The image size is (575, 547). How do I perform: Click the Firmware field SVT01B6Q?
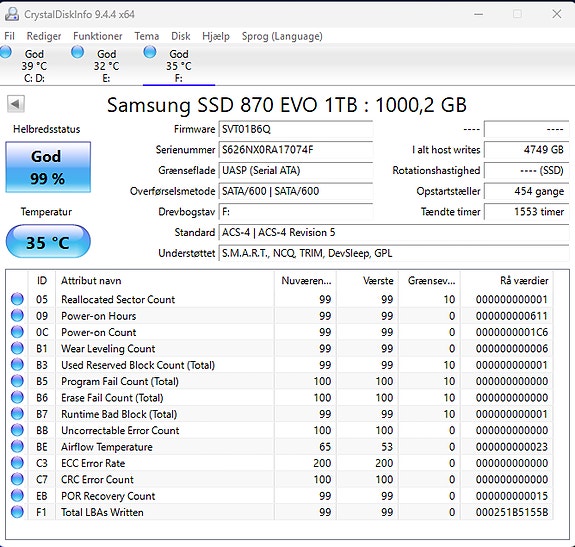coord(296,129)
